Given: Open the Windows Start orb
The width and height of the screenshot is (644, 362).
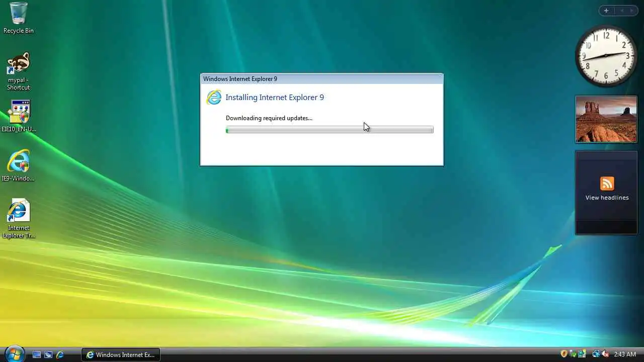Looking at the screenshot, I should point(14,354).
